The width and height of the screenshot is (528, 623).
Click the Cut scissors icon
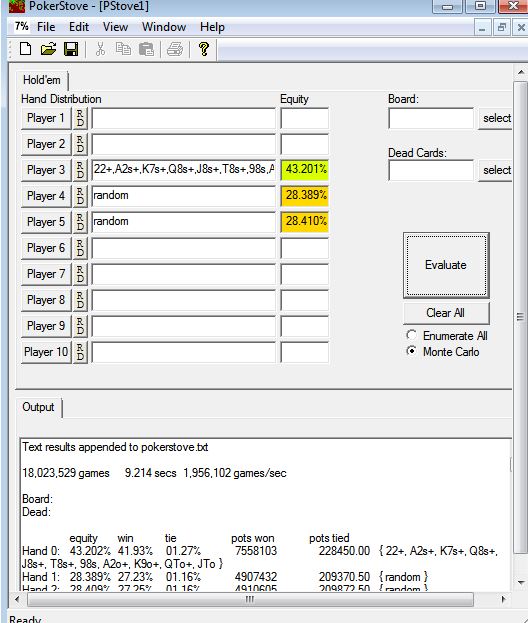pos(100,49)
